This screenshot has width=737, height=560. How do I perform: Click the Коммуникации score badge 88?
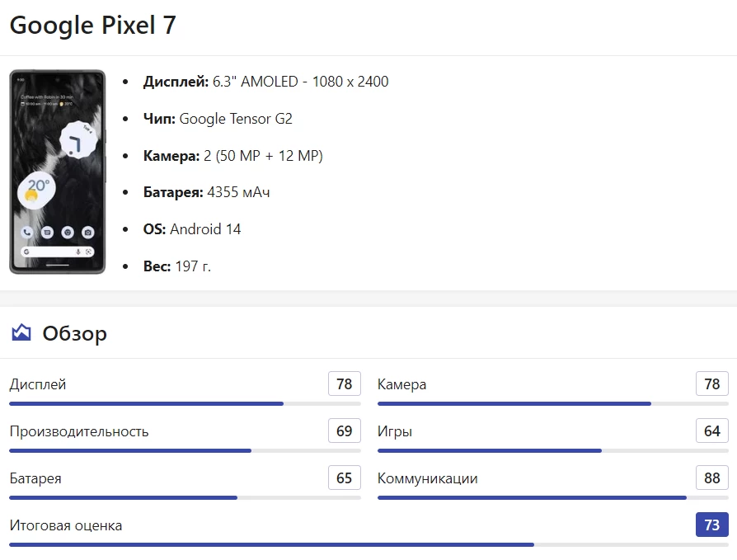click(712, 478)
